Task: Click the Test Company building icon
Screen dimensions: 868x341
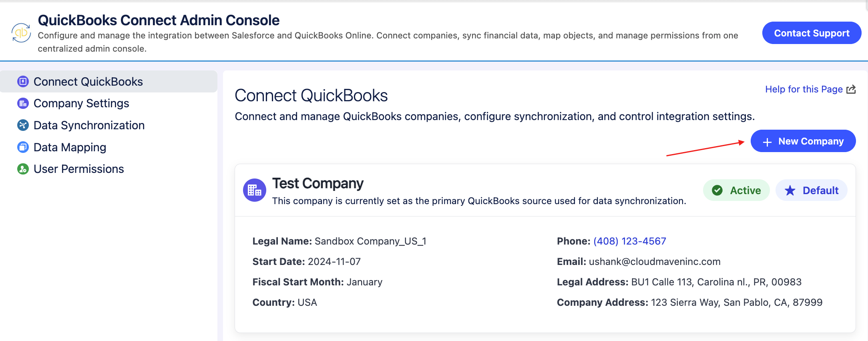Action: click(255, 190)
